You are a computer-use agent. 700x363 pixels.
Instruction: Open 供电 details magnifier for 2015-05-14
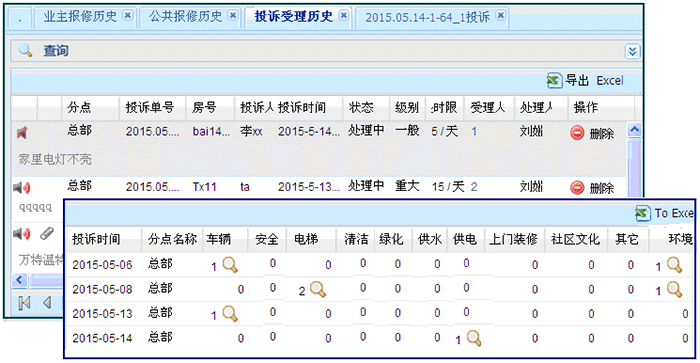click(474, 338)
